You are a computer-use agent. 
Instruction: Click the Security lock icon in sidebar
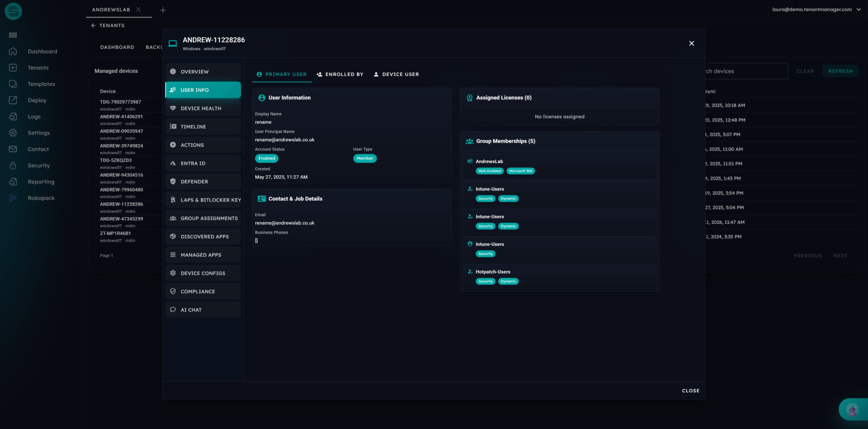click(13, 166)
